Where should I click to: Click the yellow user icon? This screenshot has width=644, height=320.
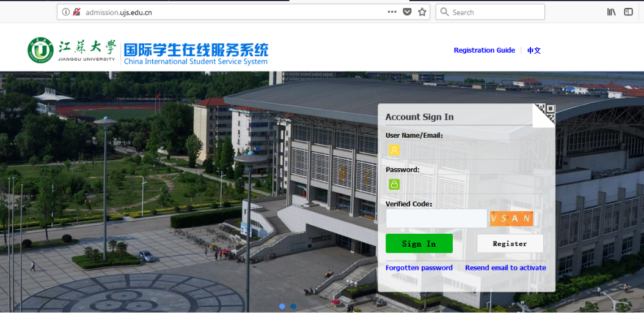click(x=394, y=150)
